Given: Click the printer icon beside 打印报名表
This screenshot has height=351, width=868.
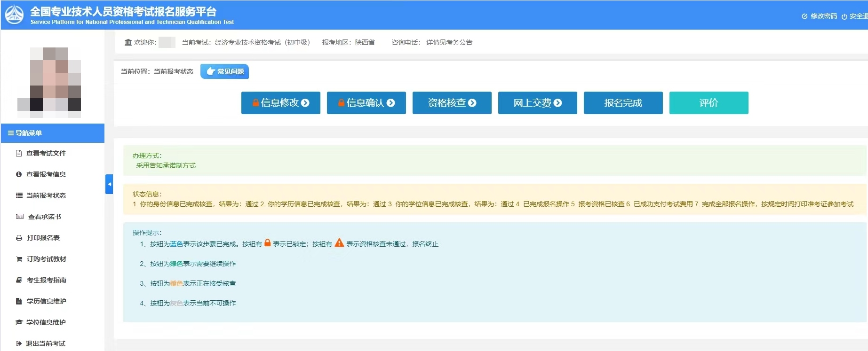Looking at the screenshot, I should point(19,238).
